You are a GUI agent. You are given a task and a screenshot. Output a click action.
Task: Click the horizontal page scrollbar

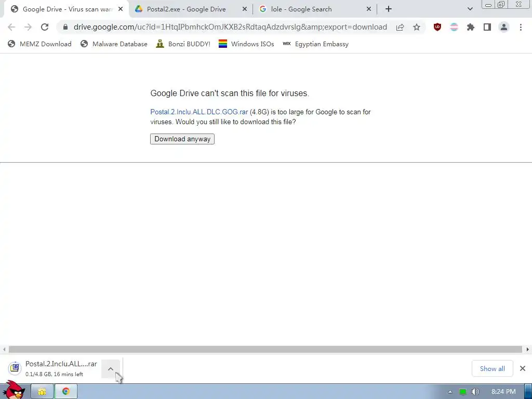click(x=265, y=349)
